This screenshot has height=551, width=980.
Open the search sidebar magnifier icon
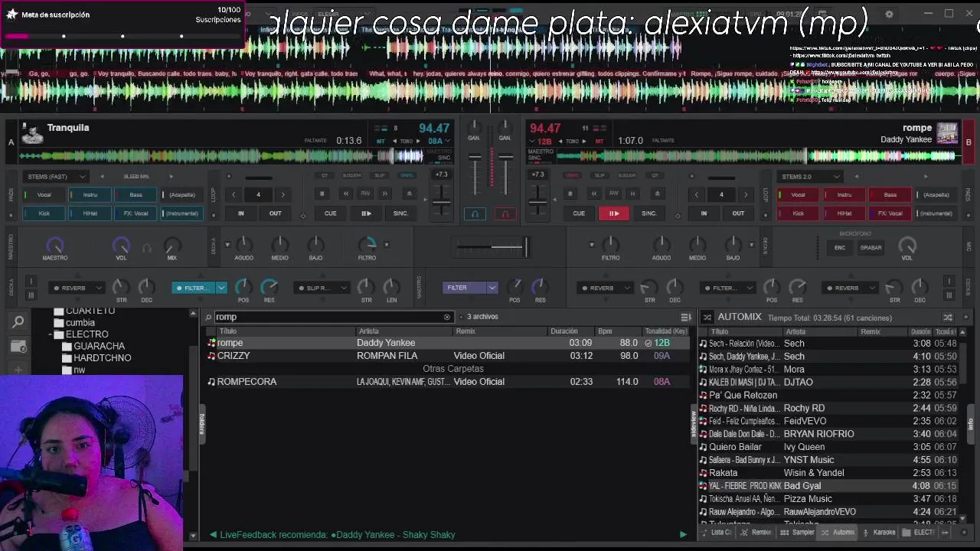pos(18,322)
